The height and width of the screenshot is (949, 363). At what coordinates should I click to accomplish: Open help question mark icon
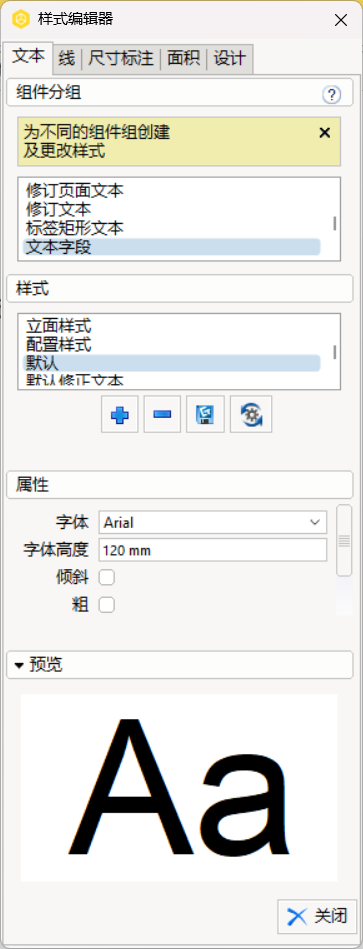(332, 94)
